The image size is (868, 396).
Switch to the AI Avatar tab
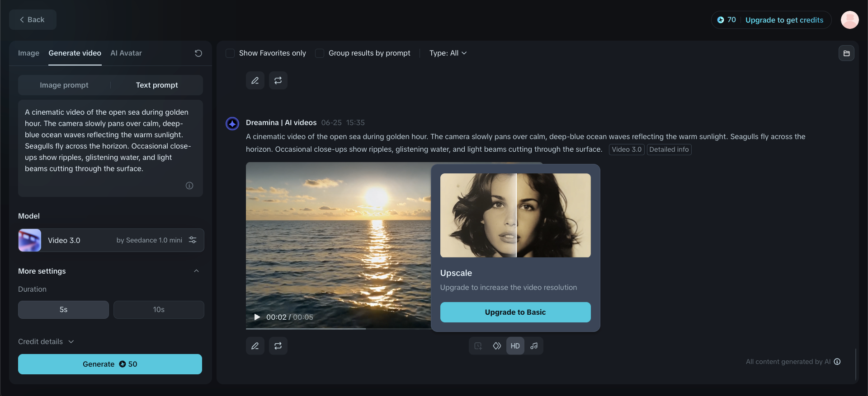126,53
